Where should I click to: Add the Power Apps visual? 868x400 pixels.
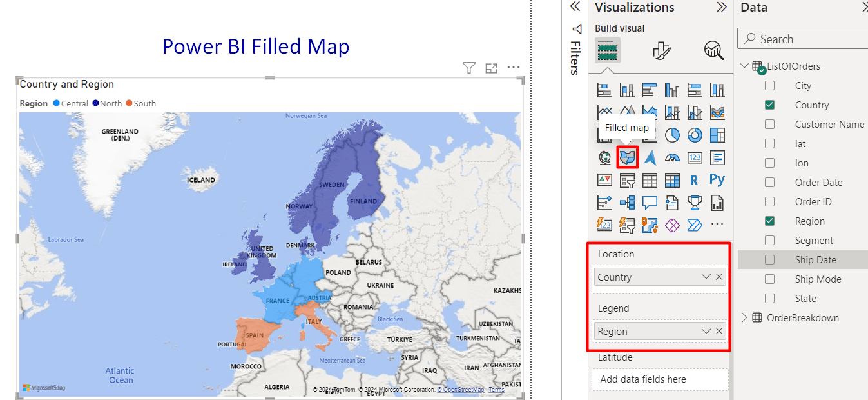[672, 225]
